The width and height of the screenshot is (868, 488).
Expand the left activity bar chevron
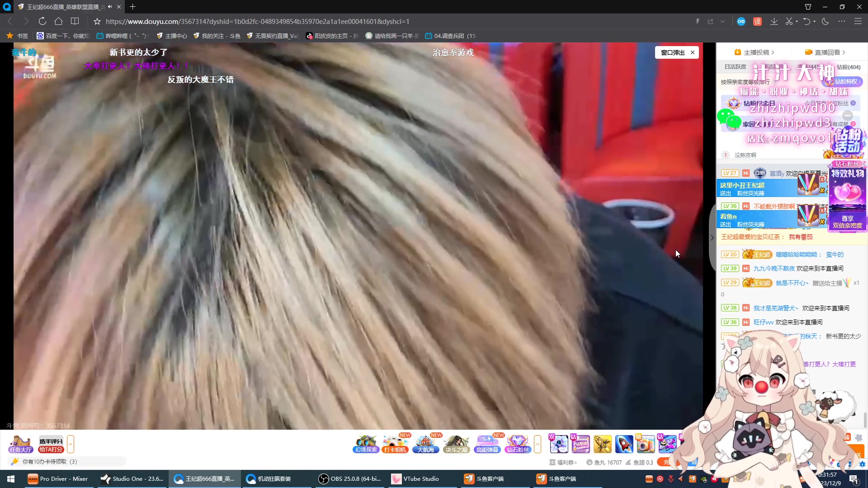point(71,444)
